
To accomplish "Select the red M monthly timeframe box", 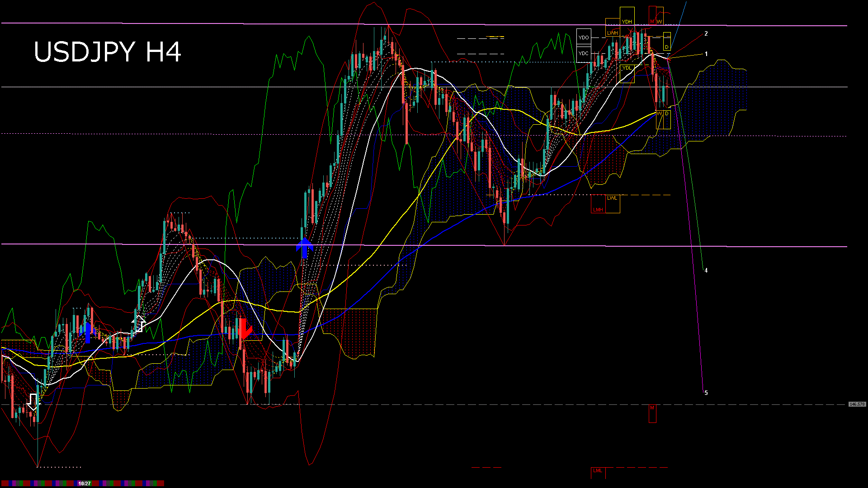I will pyautogui.click(x=652, y=20).
